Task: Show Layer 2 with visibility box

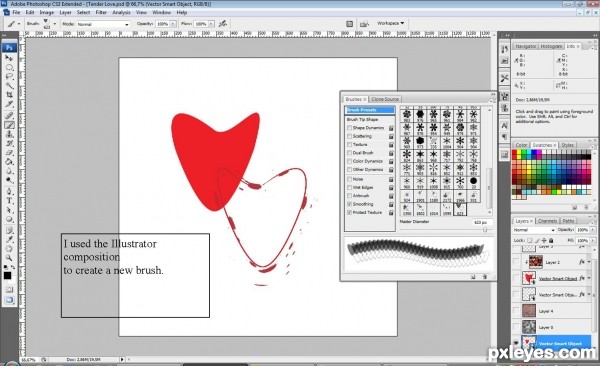Action: (516, 262)
